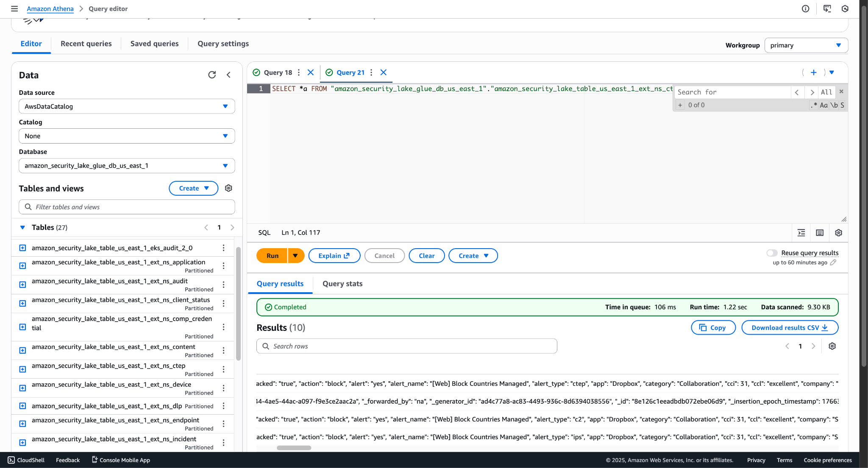
Task: Open editor preferences gear
Action: [x=838, y=233]
